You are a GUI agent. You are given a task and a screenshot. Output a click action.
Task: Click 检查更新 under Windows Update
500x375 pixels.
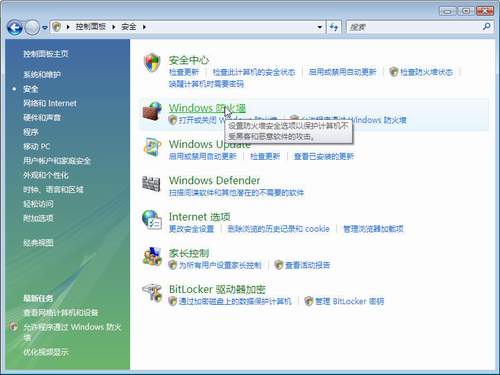coord(265,156)
